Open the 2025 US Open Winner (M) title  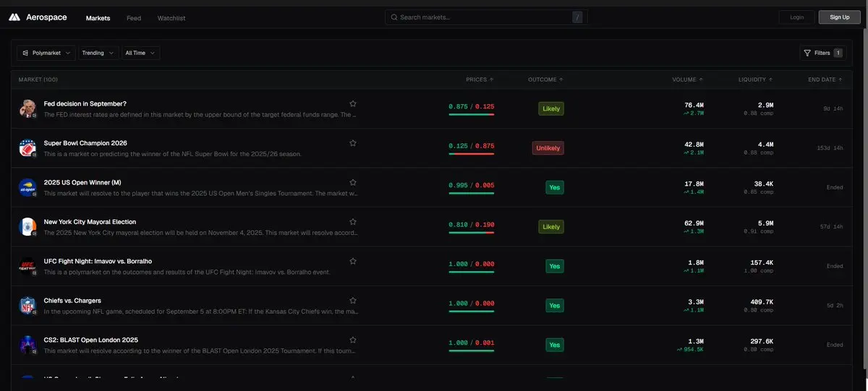(82, 182)
